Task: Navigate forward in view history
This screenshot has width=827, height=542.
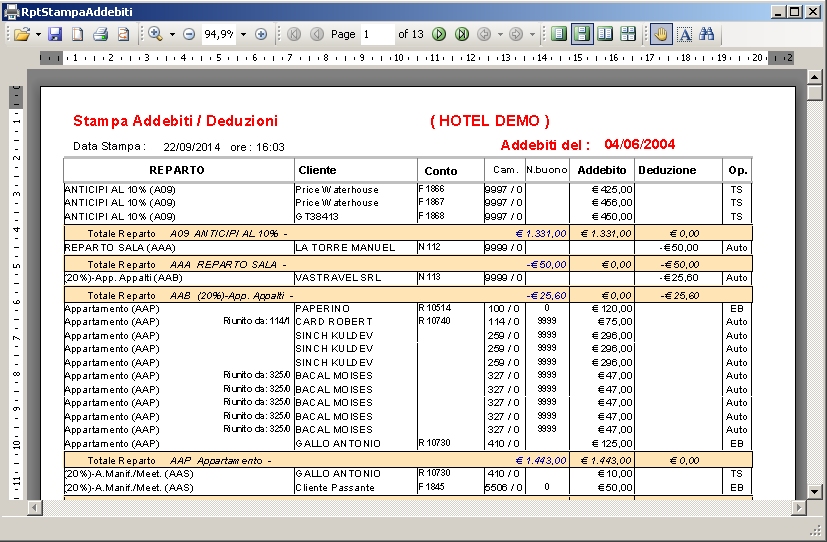Action: coord(516,34)
